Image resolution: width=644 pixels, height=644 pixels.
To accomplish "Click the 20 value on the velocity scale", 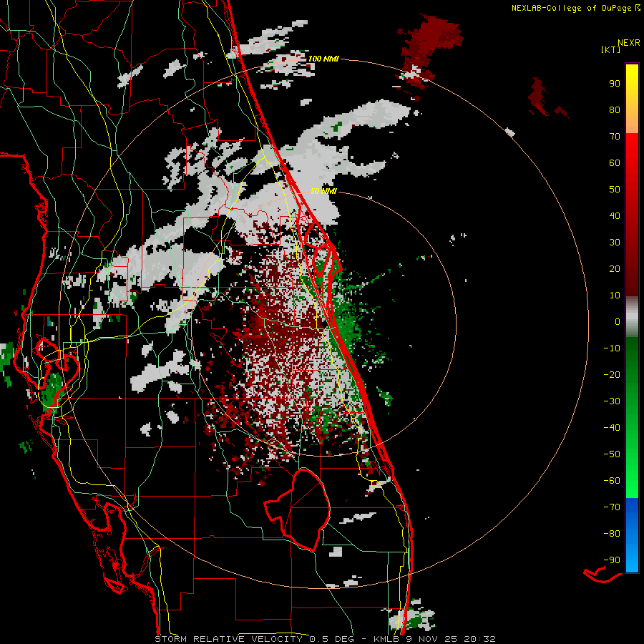I will [615, 268].
